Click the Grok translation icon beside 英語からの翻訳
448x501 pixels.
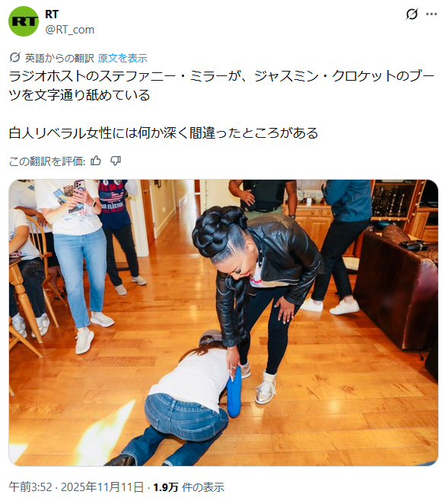(x=15, y=58)
